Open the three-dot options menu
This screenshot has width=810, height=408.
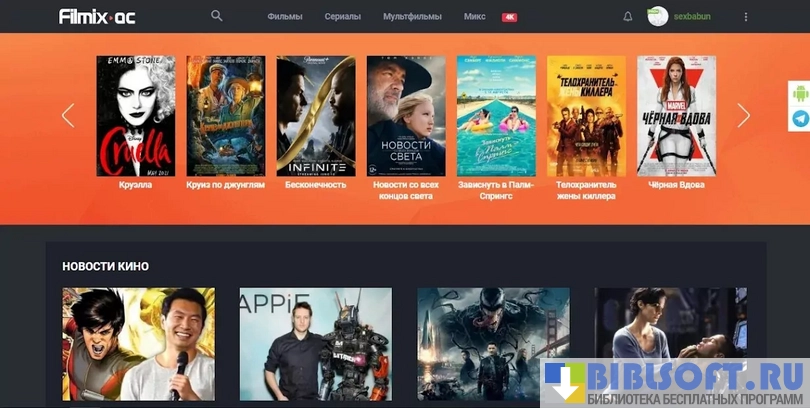coord(745,17)
